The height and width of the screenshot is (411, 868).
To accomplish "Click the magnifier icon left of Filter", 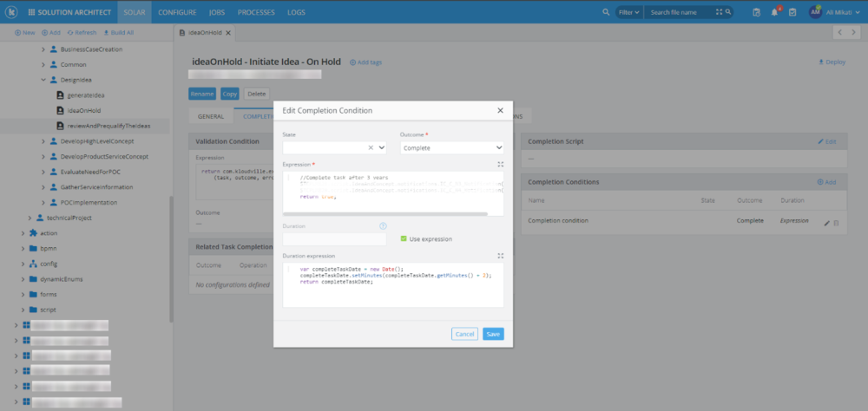I will coord(606,12).
